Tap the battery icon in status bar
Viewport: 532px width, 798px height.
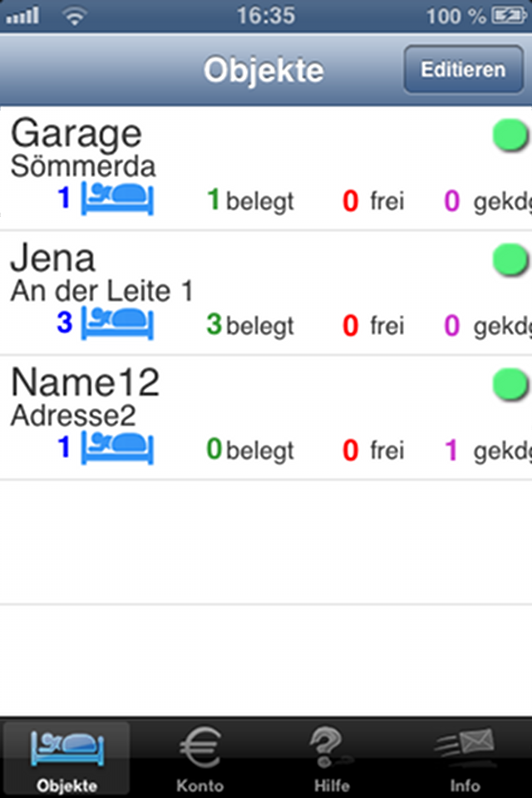[x=509, y=16]
